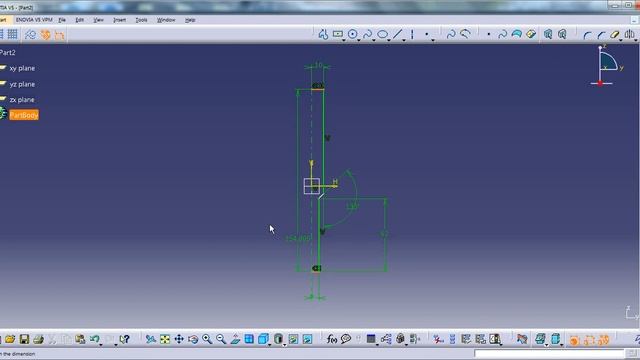640x360 pixels.
Task: Select the Chamfer tool
Action: 602,35
